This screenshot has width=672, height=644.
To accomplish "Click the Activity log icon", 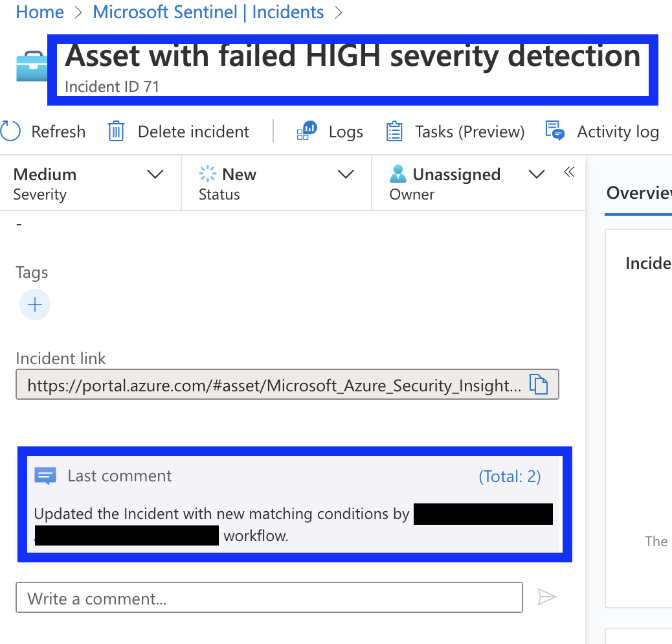I will (555, 130).
